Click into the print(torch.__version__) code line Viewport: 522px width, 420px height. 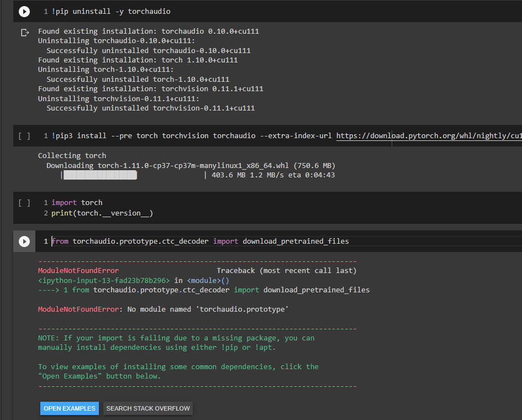[x=102, y=213]
